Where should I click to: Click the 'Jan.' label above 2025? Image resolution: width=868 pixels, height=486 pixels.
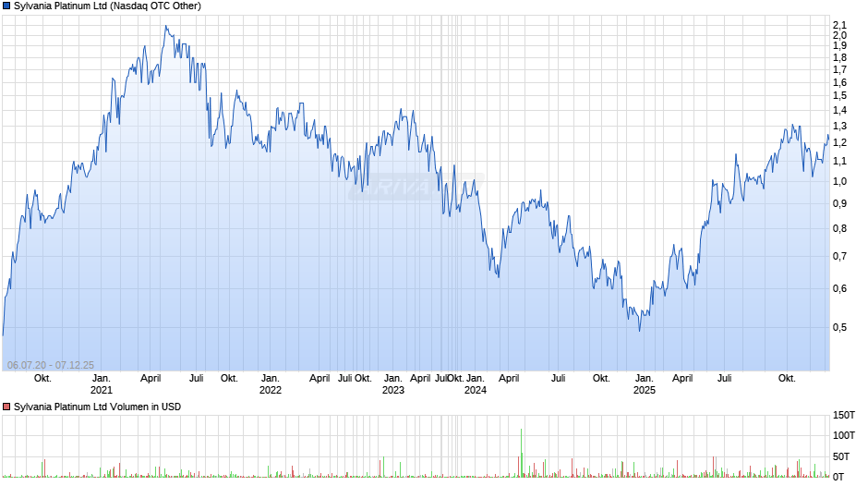coord(645,379)
